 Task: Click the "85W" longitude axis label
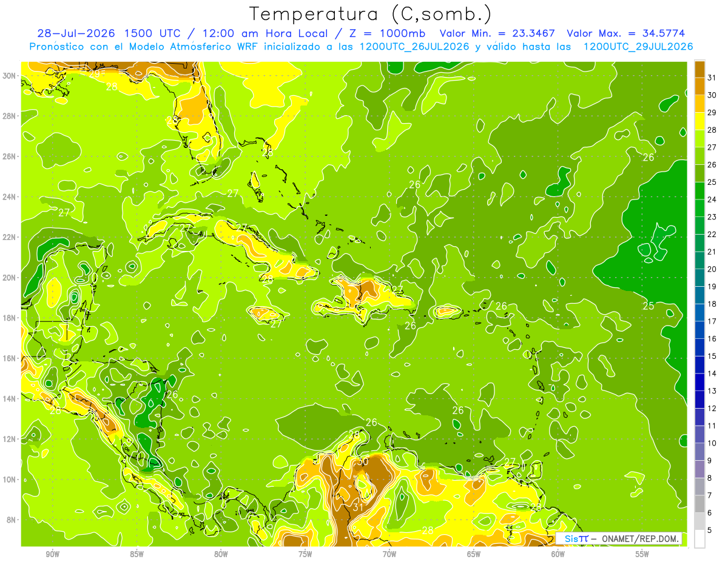click(136, 554)
